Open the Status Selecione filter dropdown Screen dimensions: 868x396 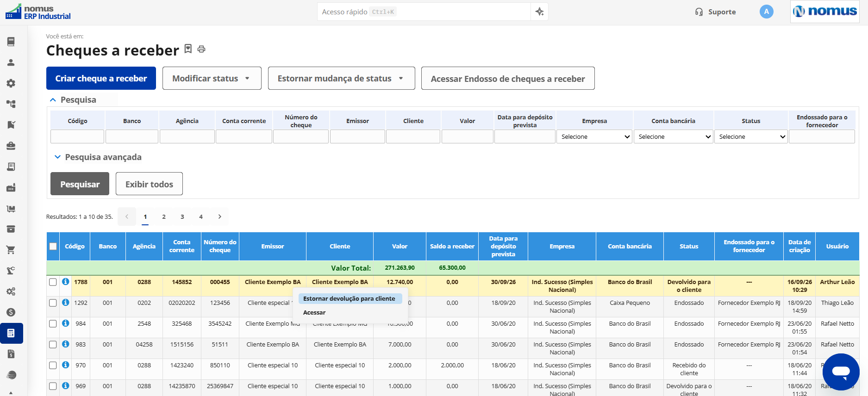point(751,136)
